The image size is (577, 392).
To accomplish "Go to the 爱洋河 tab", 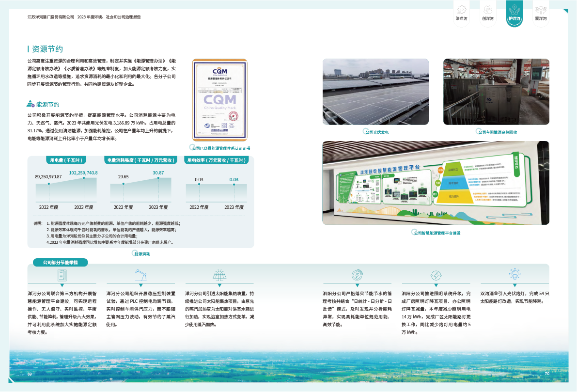I will pos(541,14).
